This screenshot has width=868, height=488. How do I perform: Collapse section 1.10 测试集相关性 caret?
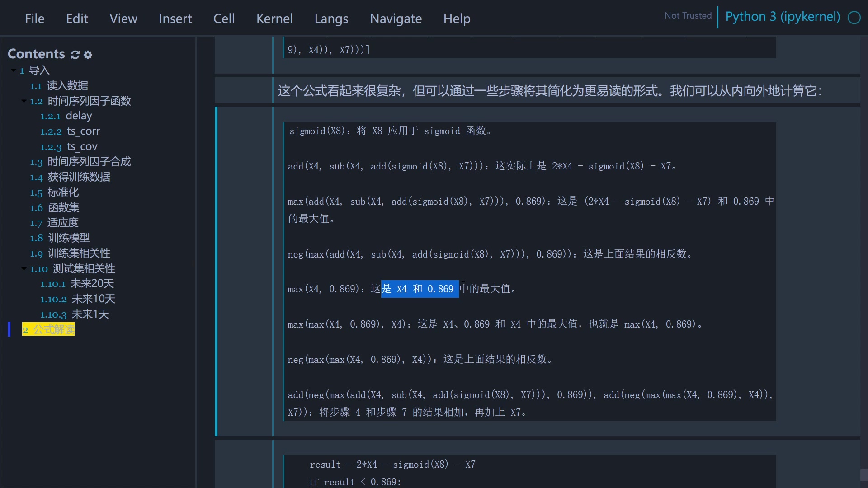[24, 269]
